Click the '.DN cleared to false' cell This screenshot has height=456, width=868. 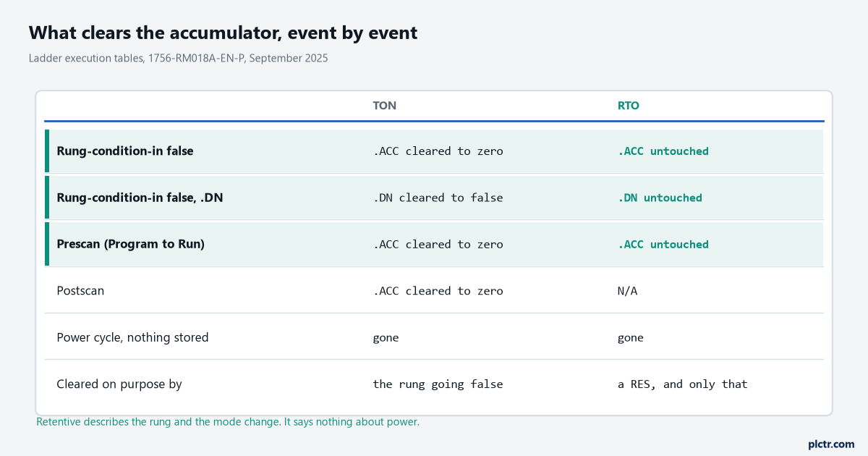(x=438, y=198)
